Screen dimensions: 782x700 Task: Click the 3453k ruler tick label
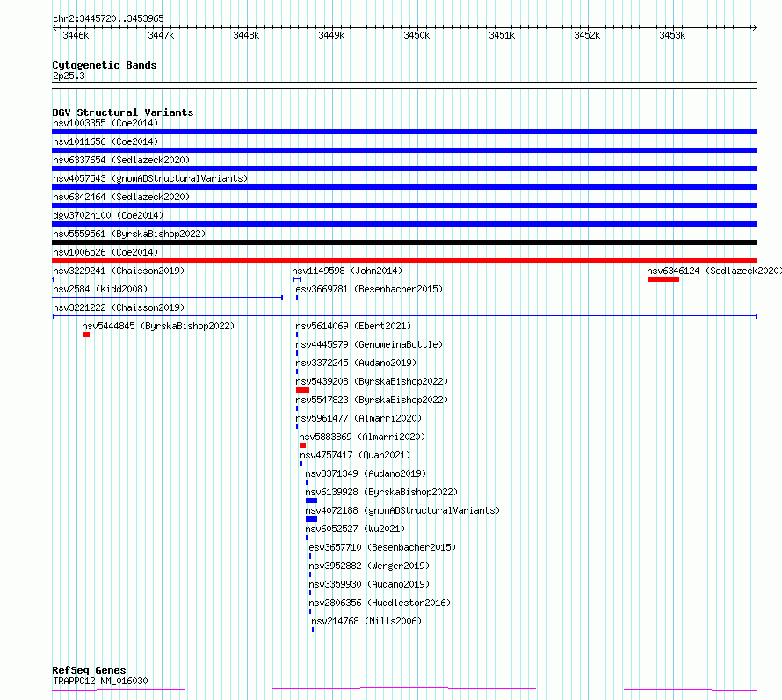673,35
